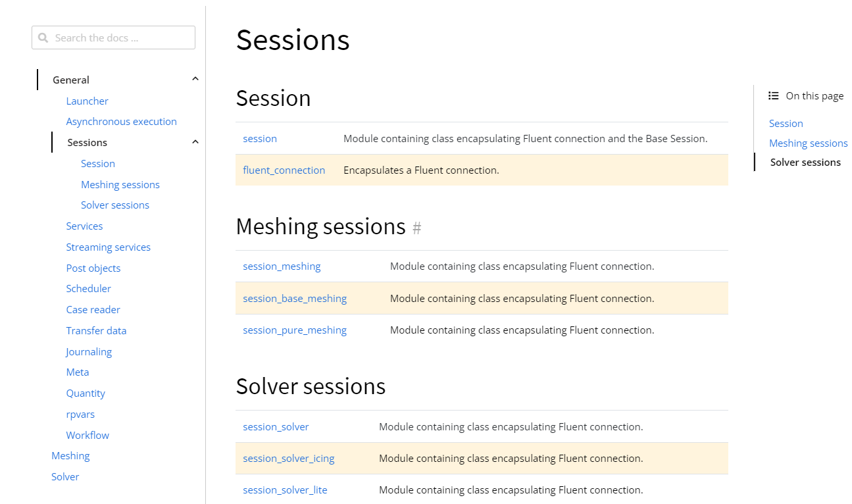Open rpvars in the sidebar
This screenshot has height=504, width=852.
[x=80, y=414]
